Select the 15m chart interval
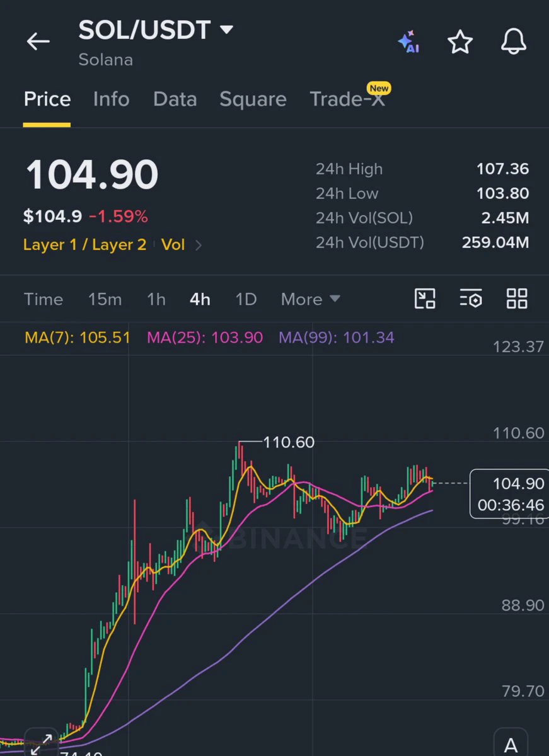 [x=105, y=299]
